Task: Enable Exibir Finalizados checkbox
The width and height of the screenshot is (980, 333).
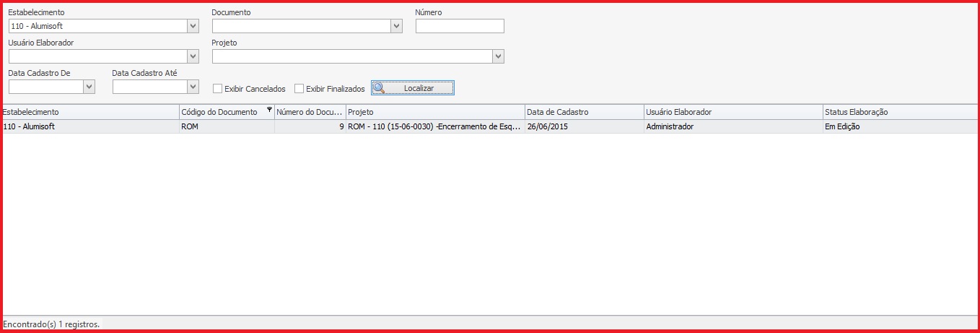Action: click(299, 89)
